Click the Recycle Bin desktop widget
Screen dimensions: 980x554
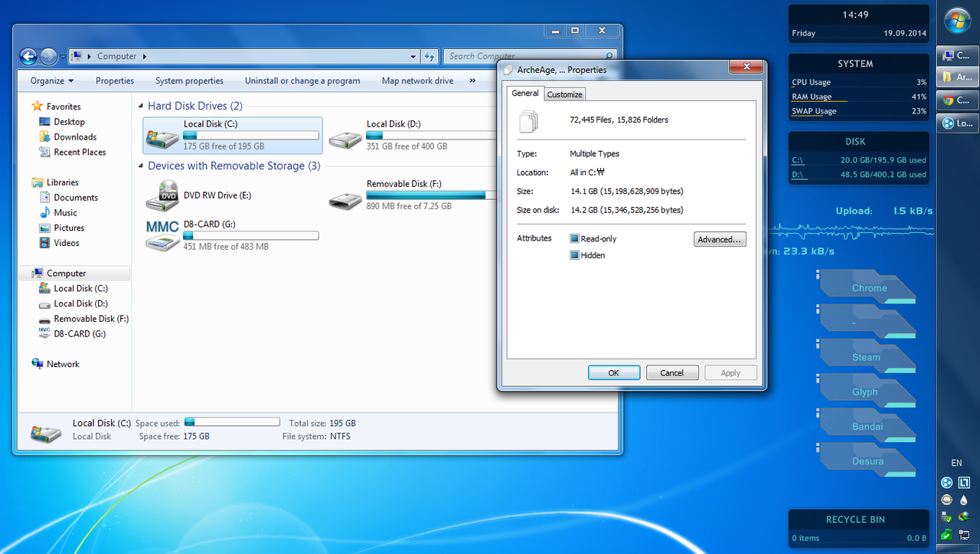click(858, 529)
